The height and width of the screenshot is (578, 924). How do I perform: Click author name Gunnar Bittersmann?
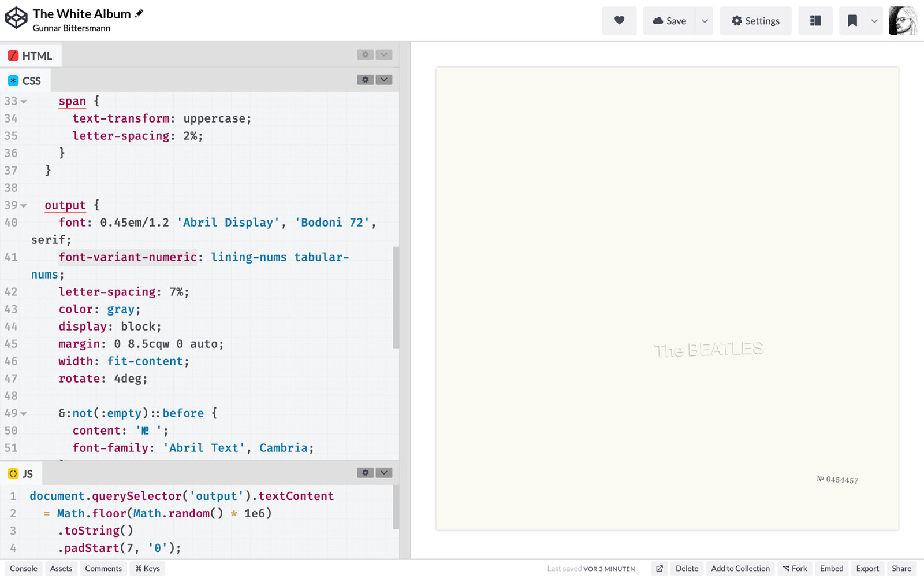coord(71,28)
